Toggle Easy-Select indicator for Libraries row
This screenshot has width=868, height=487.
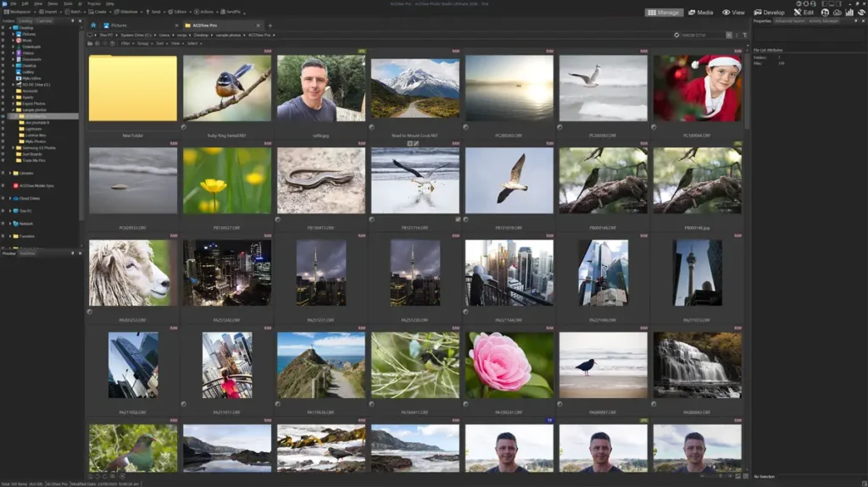click(3, 174)
